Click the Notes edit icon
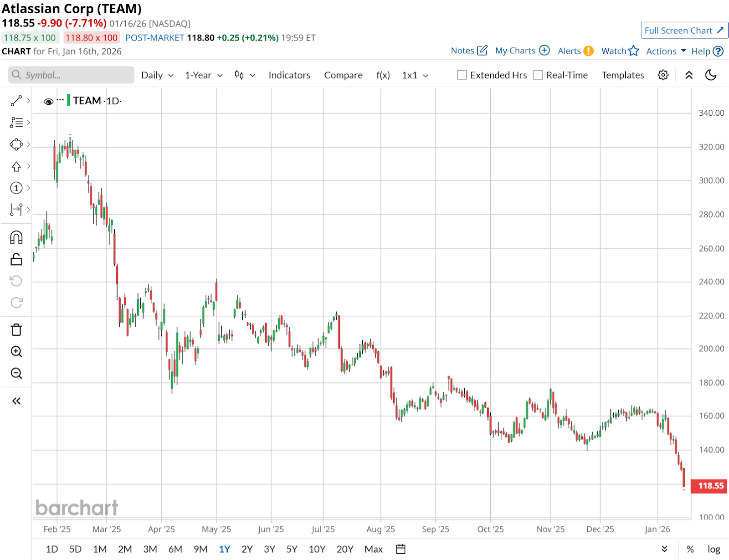This screenshot has width=729, height=560. (x=482, y=50)
